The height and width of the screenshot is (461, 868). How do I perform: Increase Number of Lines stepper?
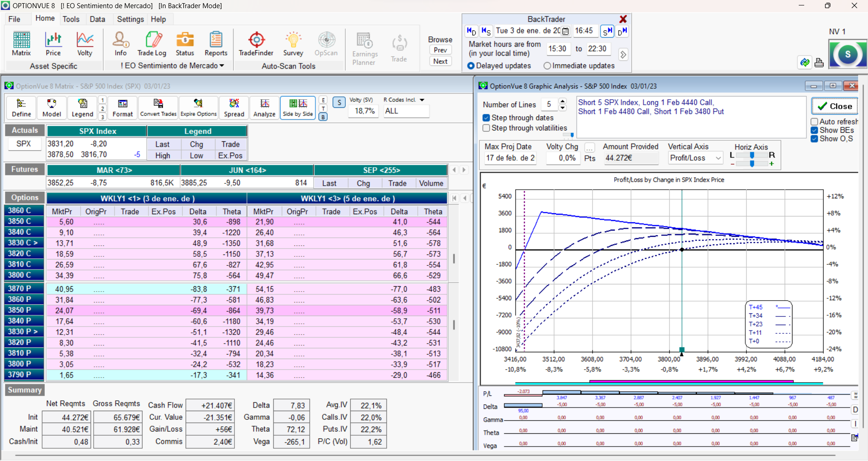point(562,101)
